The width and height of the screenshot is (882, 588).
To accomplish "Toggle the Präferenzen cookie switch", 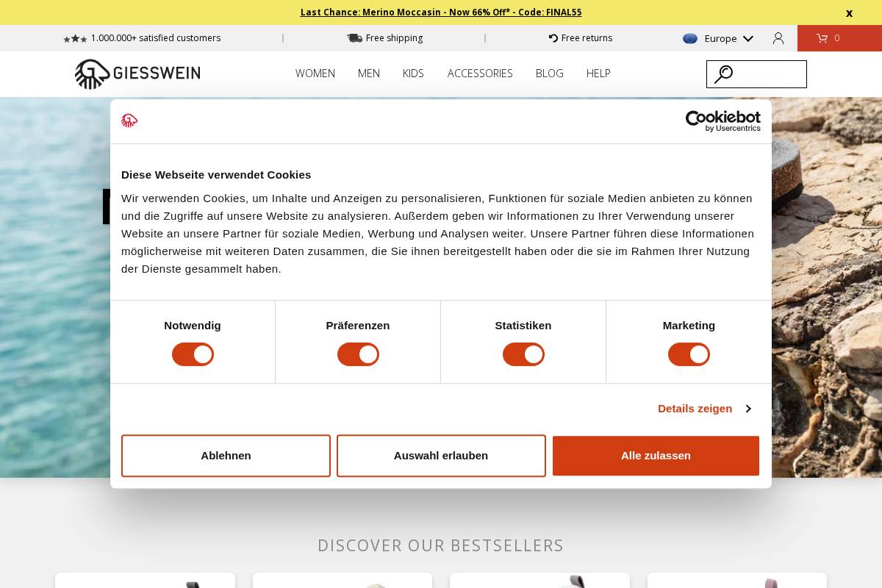I will (358, 354).
